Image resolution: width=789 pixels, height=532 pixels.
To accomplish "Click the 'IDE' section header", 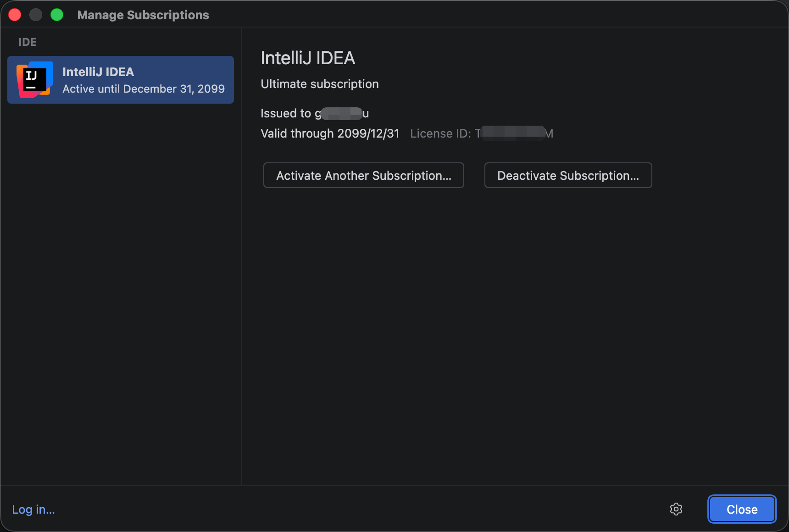I will 28,42.
